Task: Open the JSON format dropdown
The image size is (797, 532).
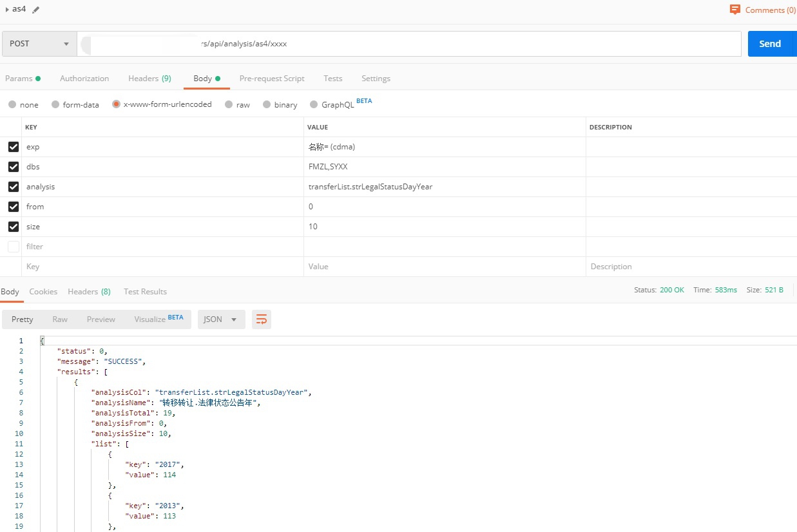Action: 221,319
